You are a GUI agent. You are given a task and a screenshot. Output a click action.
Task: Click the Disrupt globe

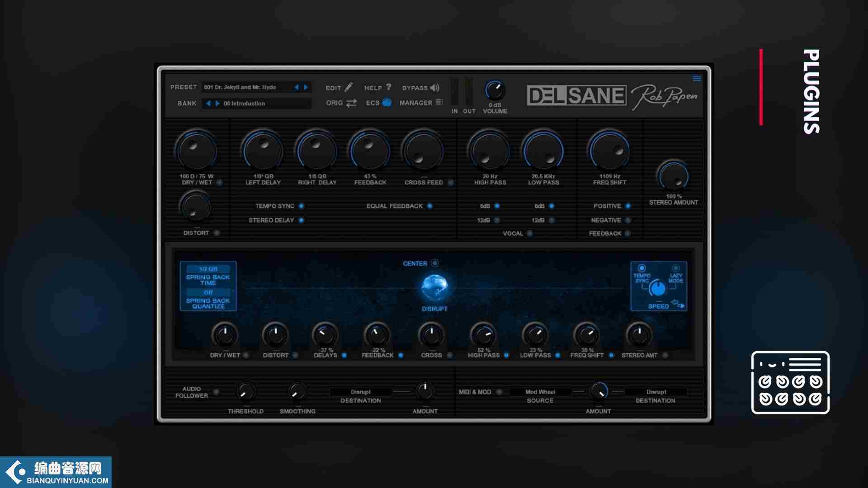tap(434, 287)
